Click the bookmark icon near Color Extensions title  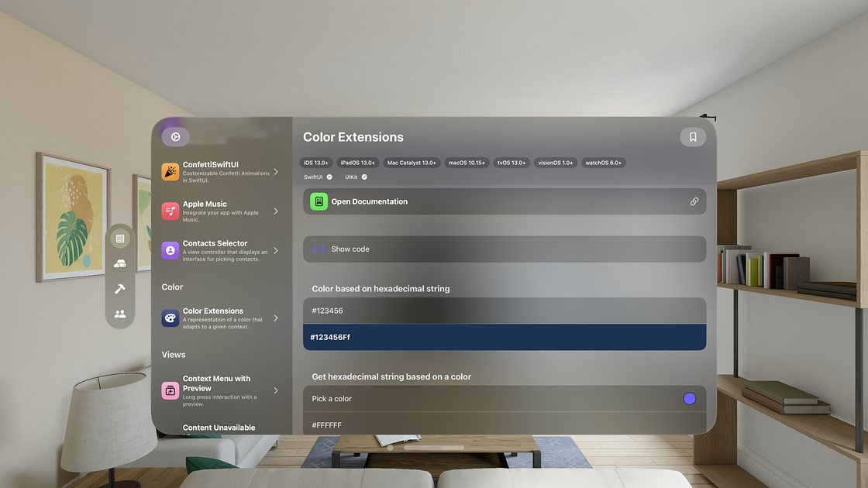[x=693, y=136]
